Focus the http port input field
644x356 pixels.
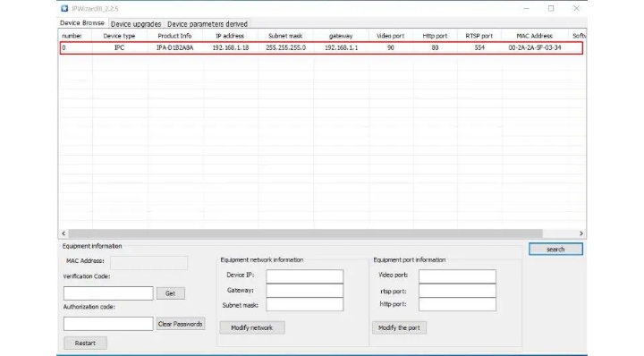pos(458,304)
